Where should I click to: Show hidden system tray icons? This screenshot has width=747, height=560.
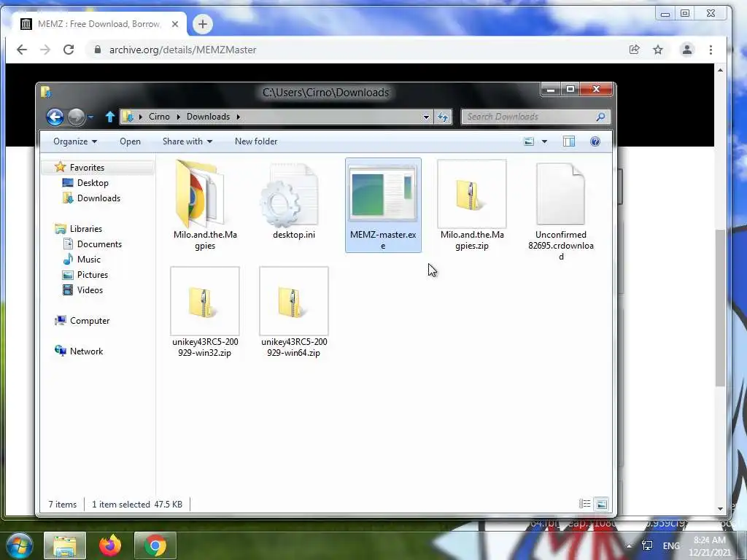629,545
